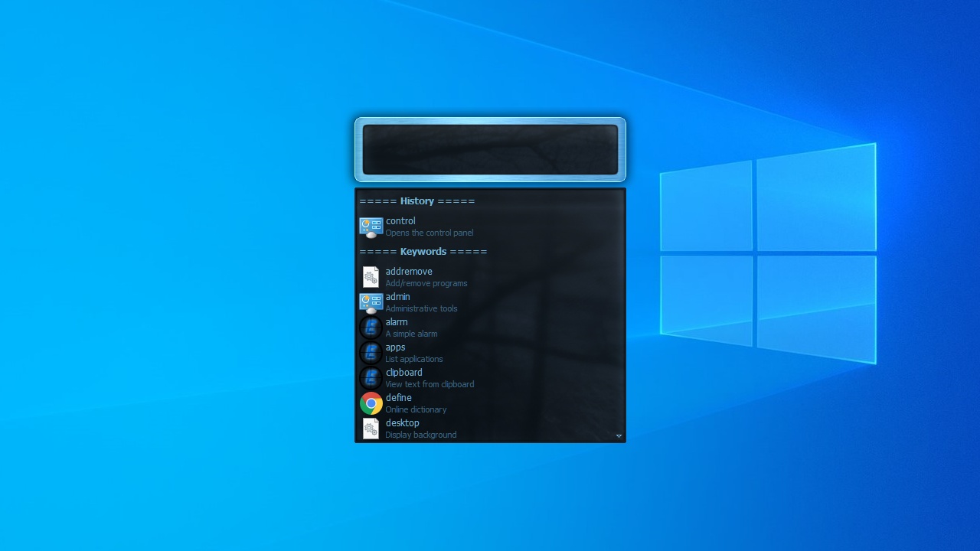
Task: Click the apps entry icon
Action: point(371,353)
